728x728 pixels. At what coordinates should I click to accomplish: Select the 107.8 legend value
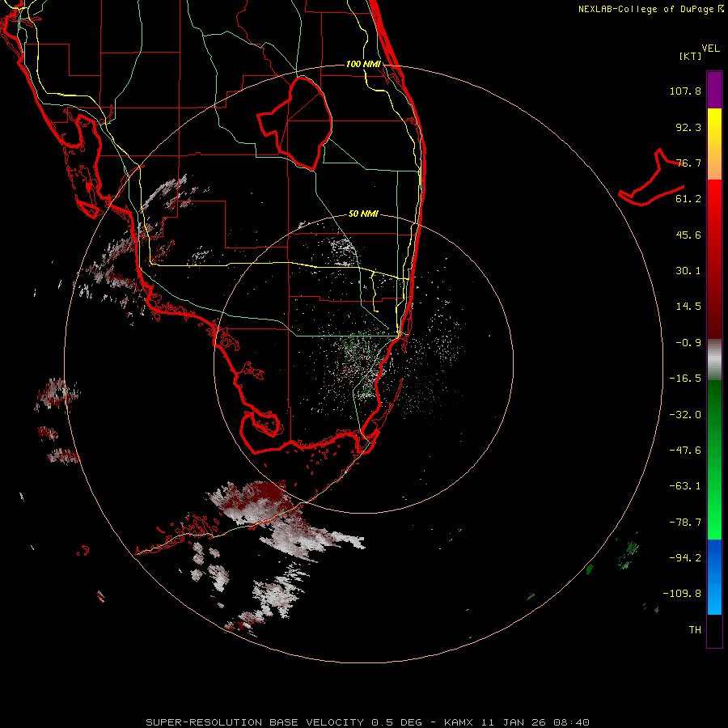point(685,91)
